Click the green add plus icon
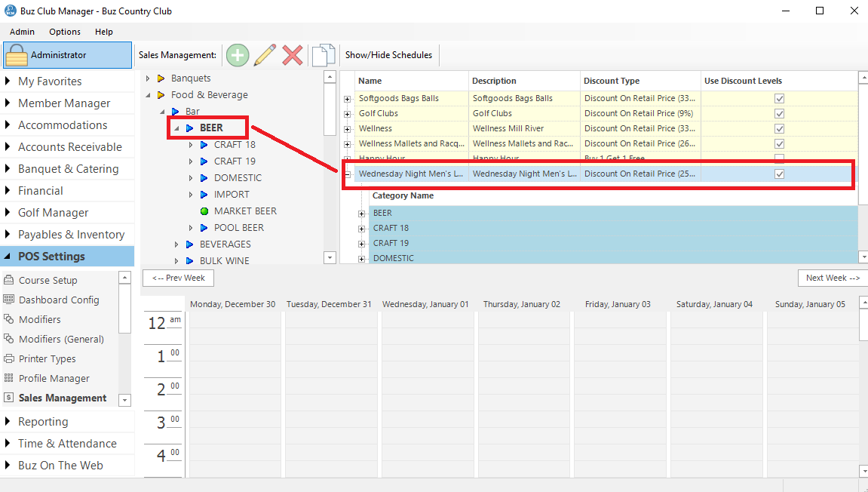 238,55
